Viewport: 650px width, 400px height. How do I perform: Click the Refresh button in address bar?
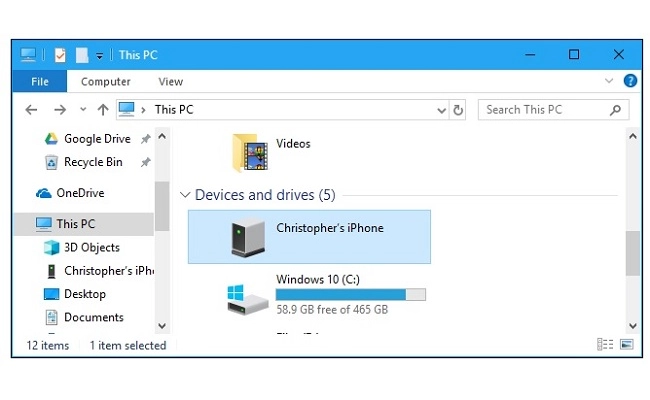click(x=458, y=110)
